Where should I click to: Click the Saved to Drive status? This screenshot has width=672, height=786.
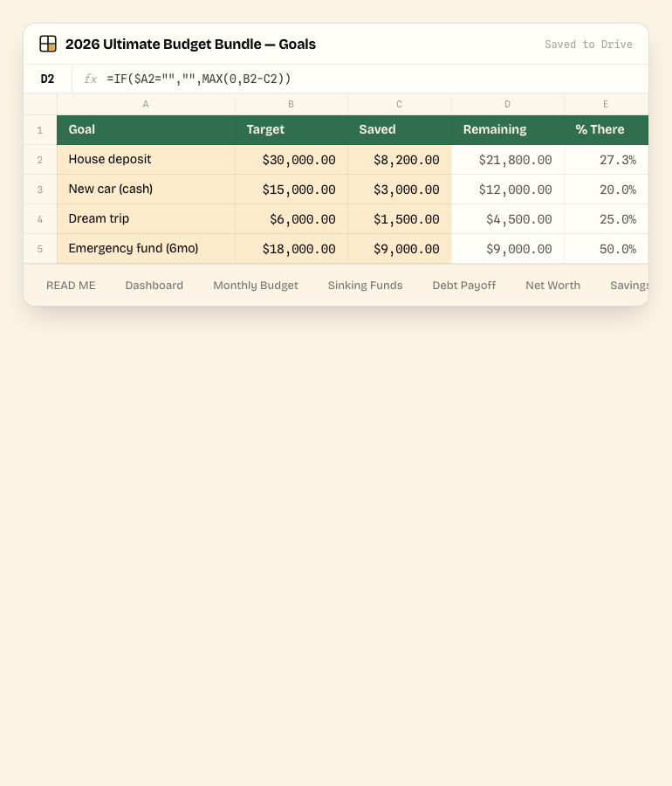588,45
